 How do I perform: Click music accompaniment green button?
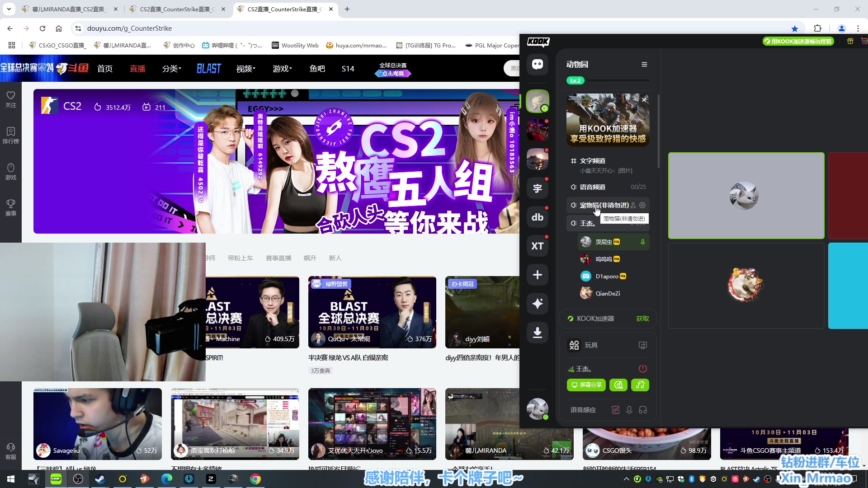tap(640, 385)
